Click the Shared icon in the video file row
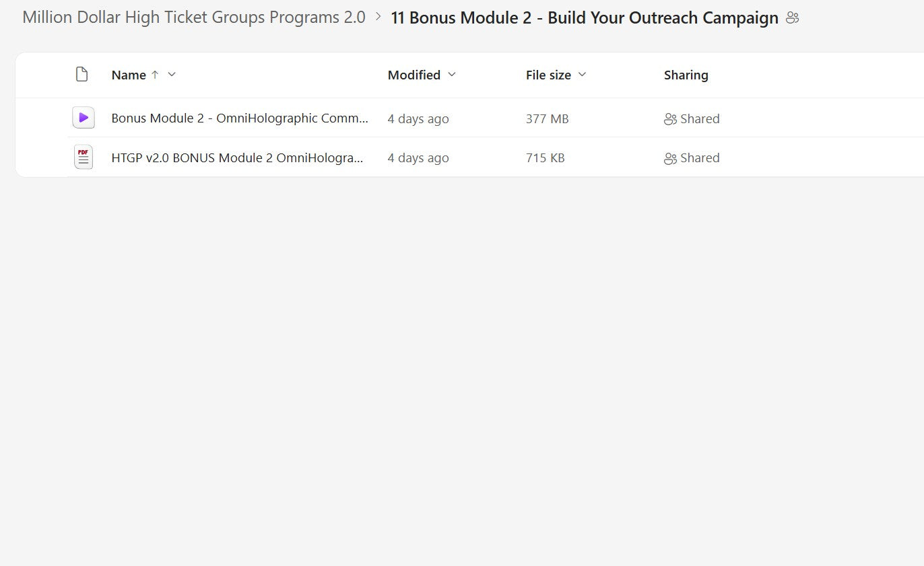924x566 pixels. (x=670, y=119)
